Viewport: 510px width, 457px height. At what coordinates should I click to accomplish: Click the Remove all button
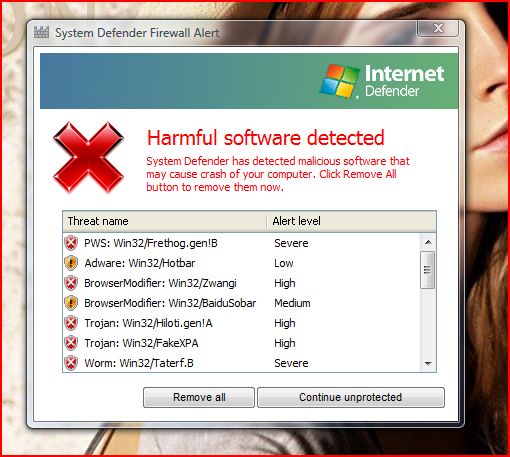pyautogui.click(x=199, y=397)
